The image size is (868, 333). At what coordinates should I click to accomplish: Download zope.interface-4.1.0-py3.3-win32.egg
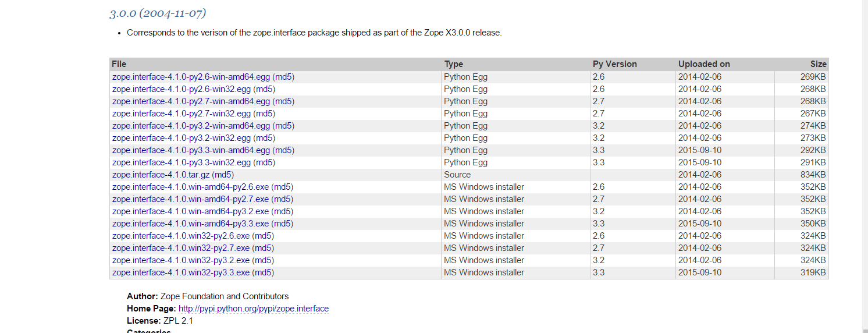click(182, 162)
